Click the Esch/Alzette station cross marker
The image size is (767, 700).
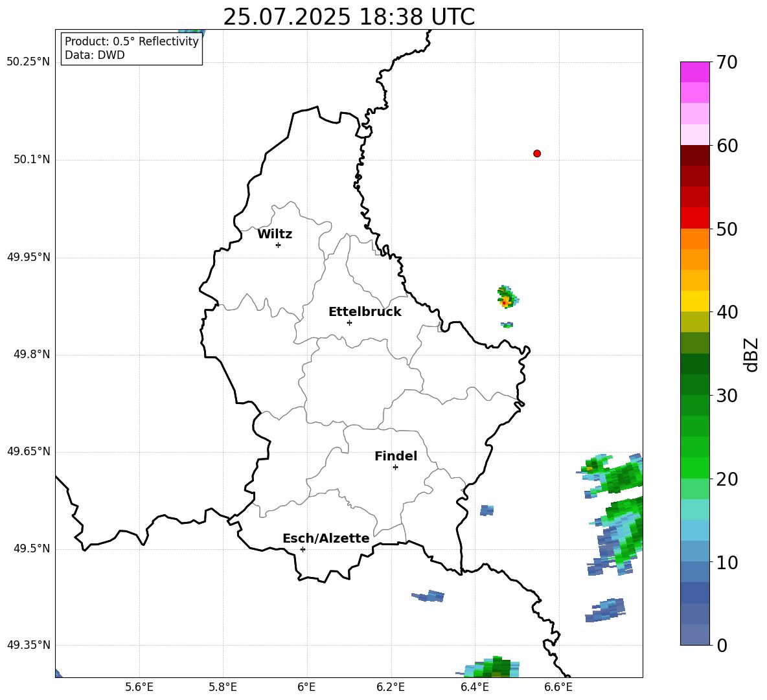tap(303, 549)
